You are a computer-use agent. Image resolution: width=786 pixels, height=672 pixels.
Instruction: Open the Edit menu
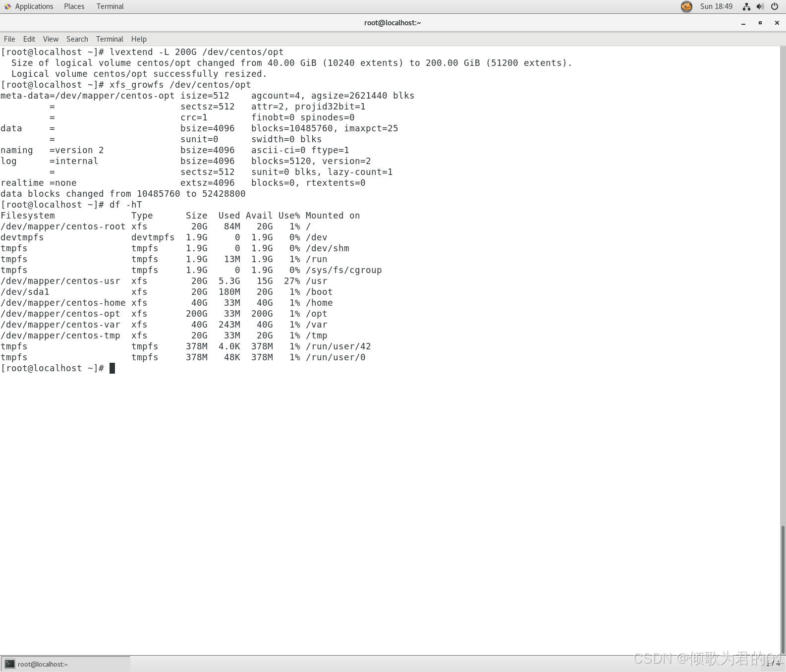[x=29, y=39]
